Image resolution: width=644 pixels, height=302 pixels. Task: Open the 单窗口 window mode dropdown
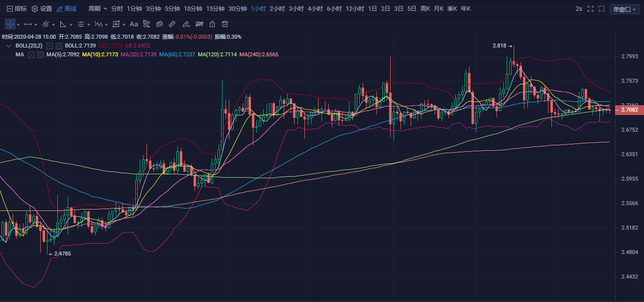(624, 8)
